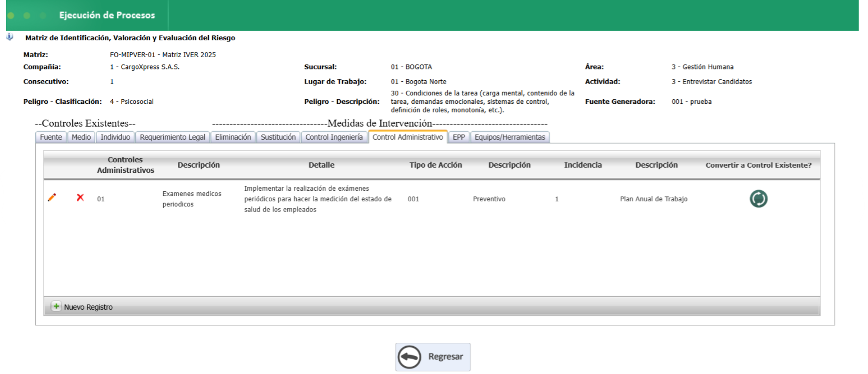The height and width of the screenshot is (374, 868).
Task: Click the page title Matriz de Identificación, Valoración
Action: 130,38
